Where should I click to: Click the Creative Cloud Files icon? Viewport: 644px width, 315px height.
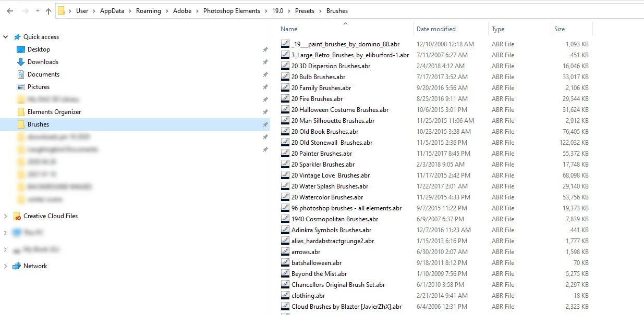coord(17,216)
